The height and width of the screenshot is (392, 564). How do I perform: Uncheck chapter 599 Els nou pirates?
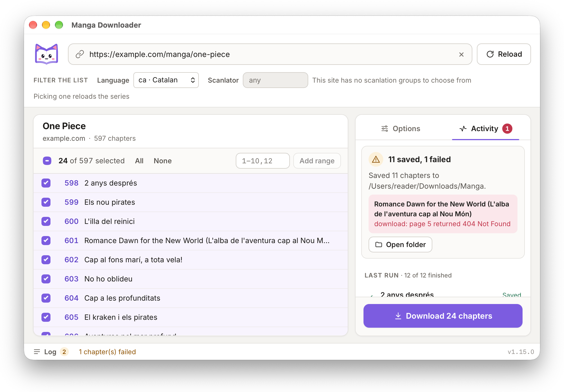46,202
